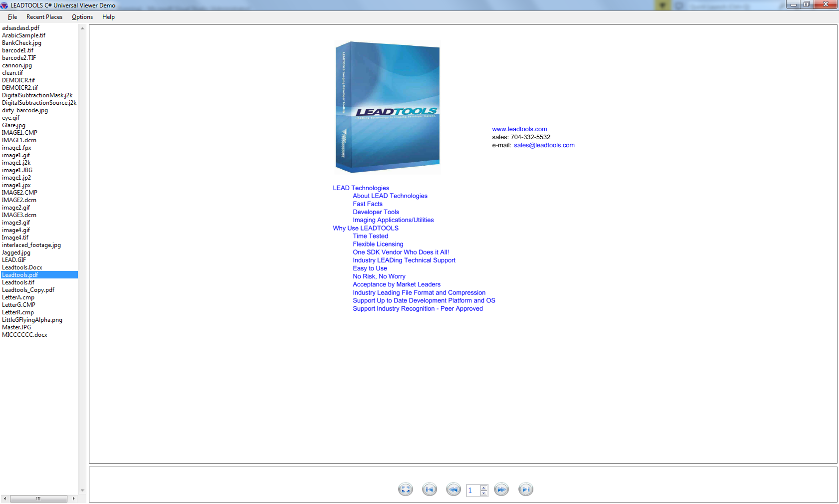
Task: Open the LEAD Technologies link
Action: pyautogui.click(x=361, y=188)
